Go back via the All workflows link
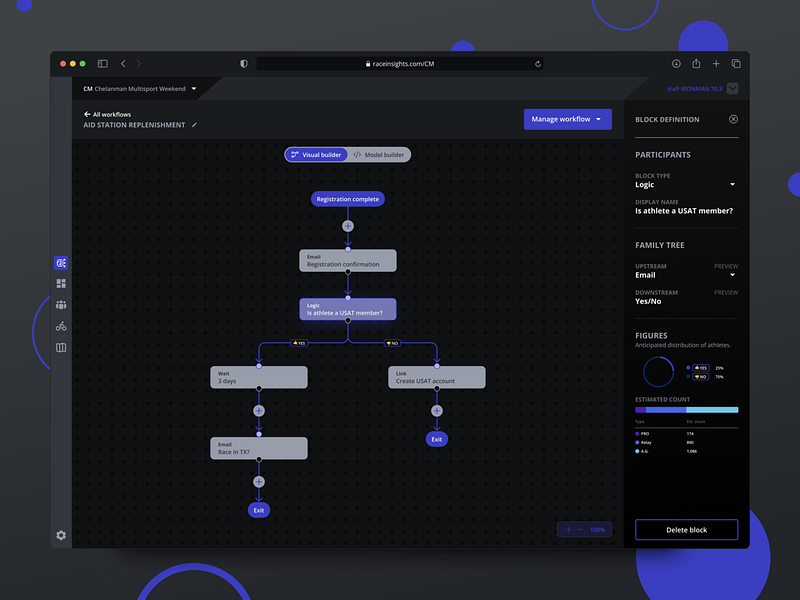 [x=106, y=114]
